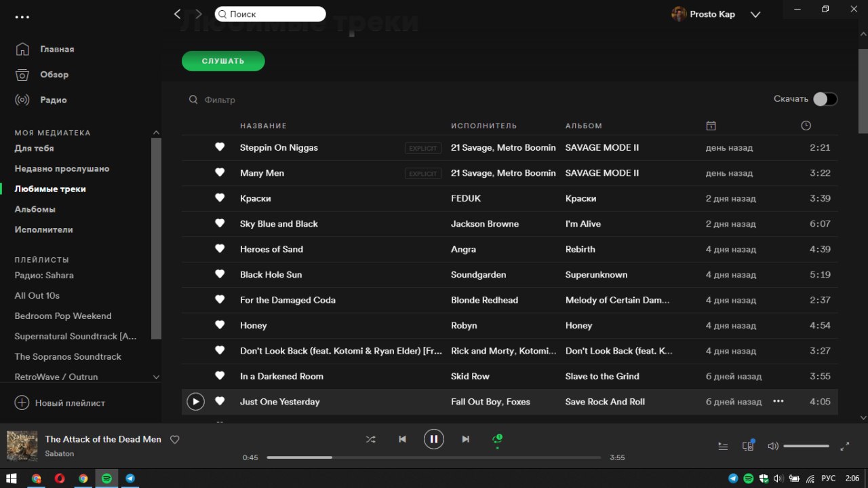Create Новый плейлист
Viewport: 868px width, 488px height.
60,402
